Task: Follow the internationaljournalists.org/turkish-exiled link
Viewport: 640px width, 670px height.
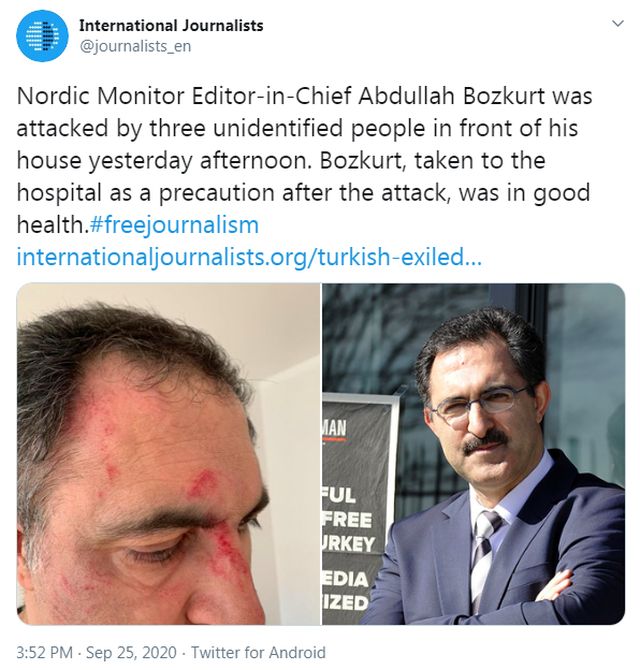Action: (249, 257)
